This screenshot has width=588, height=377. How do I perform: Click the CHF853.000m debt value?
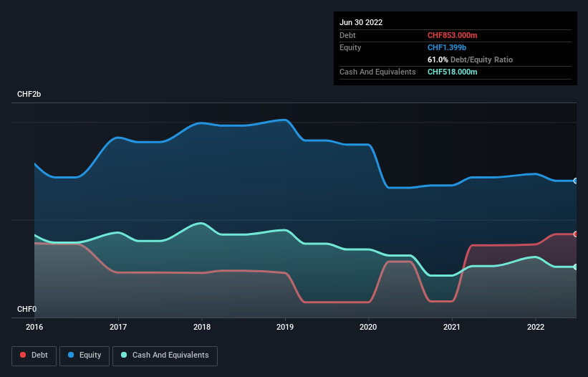pyautogui.click(x=452, y=35)
